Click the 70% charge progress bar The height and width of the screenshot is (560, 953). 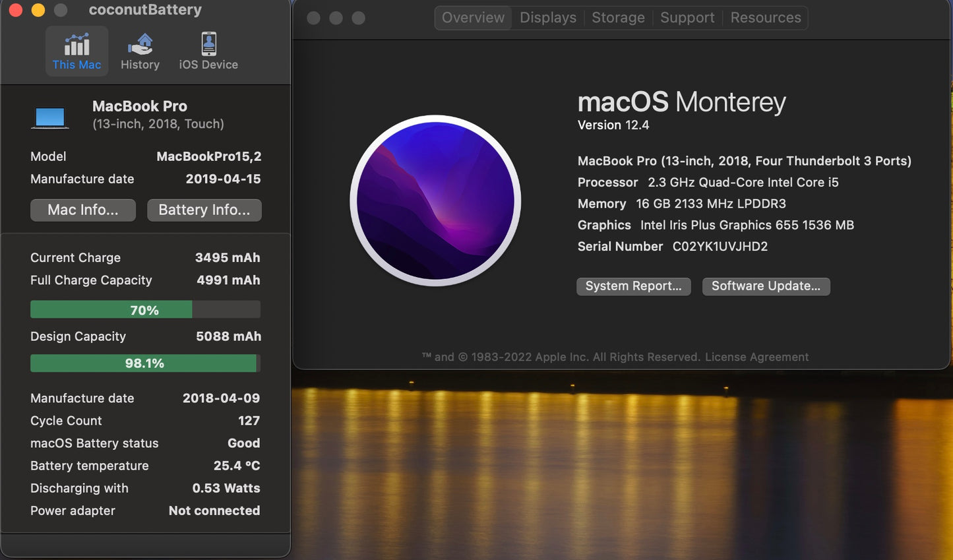[145, 309]
